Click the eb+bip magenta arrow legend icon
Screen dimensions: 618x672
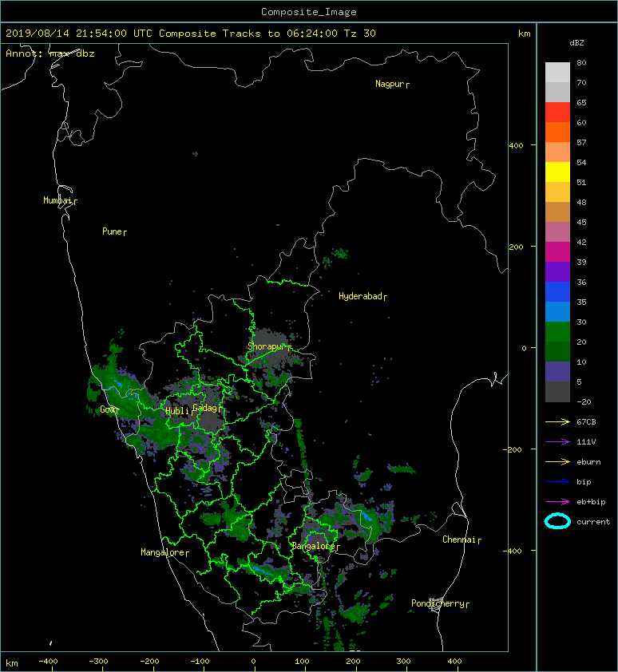click(x=557, y=502)
